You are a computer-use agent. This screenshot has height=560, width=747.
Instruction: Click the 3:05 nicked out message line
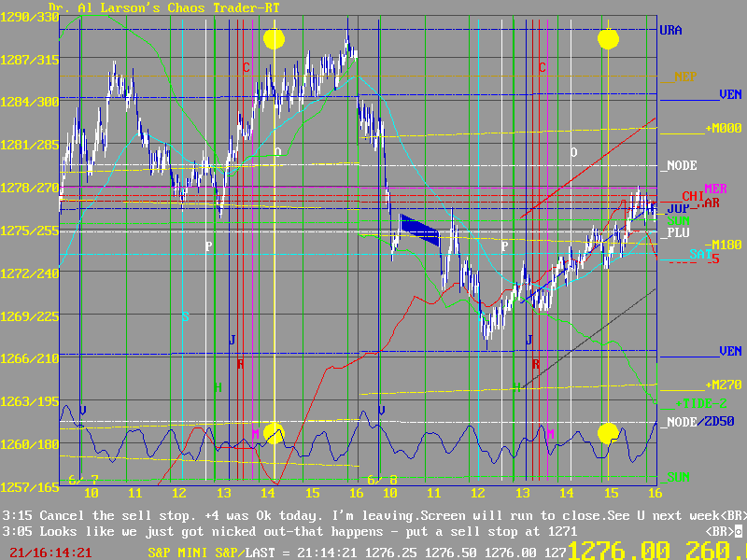pyautogui.click(x=364, y=529)
